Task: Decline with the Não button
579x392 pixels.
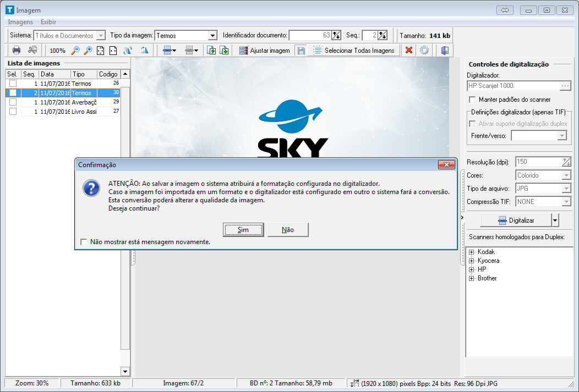Action: click(288, 230)
